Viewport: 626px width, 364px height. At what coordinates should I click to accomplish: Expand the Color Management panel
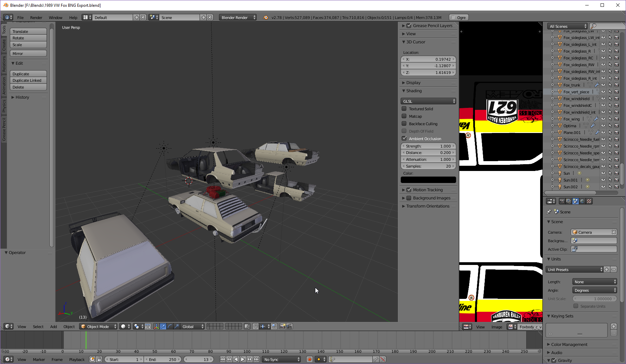coord(569,344)
